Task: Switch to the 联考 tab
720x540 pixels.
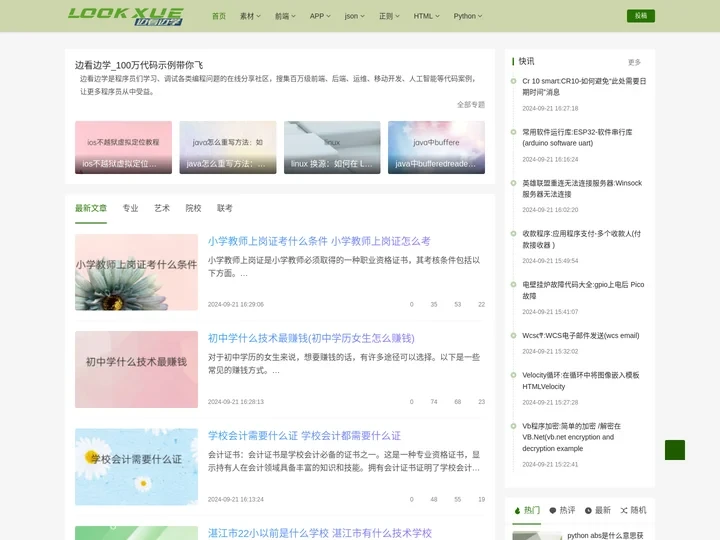Action: click(225, 208)
